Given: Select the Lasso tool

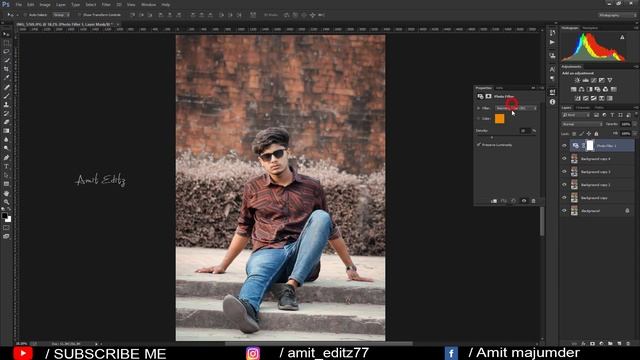Looking at the screenshot, I should (x=6, y=52).
